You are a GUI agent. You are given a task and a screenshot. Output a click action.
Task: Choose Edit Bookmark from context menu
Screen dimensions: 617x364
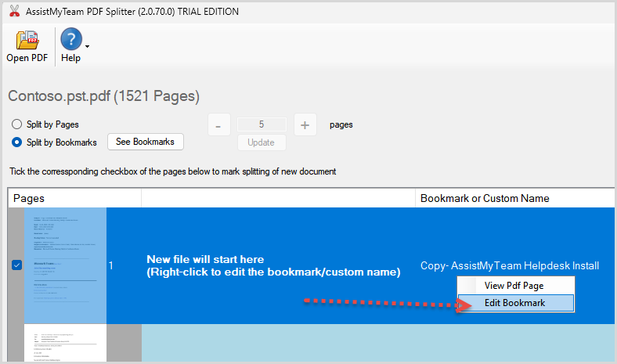point(514,303)
